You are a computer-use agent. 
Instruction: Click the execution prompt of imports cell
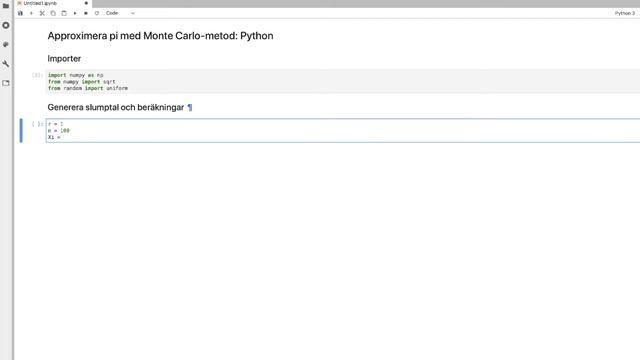pos(37,75)
